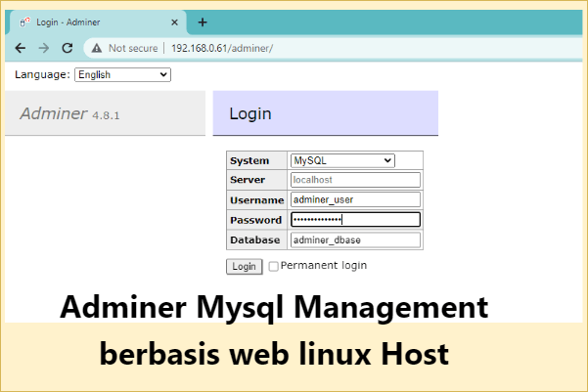Select the Login - Adminer tab

click(98, 22)
